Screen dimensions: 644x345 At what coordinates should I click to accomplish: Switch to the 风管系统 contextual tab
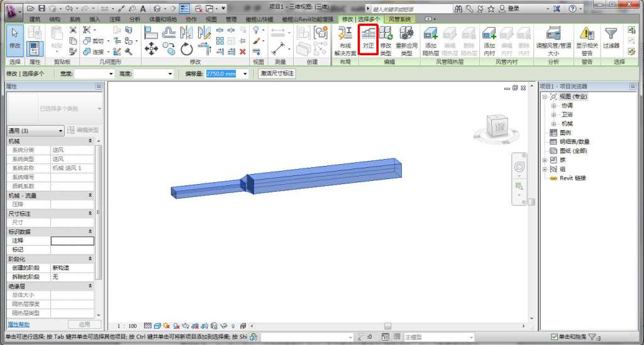[399, 19]
